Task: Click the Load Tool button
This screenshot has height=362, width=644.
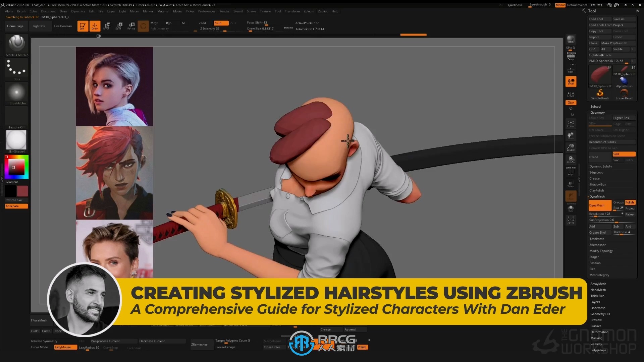Action: click(x=600, y=19)
